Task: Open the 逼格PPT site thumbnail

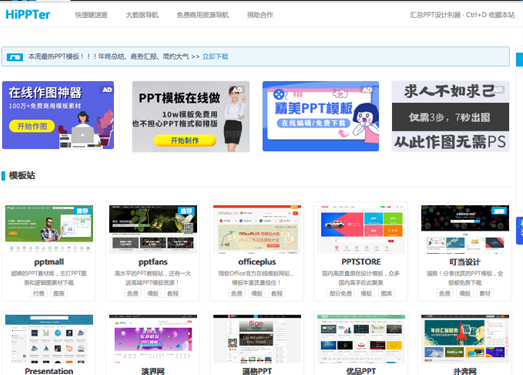Action: coord(257,339)
